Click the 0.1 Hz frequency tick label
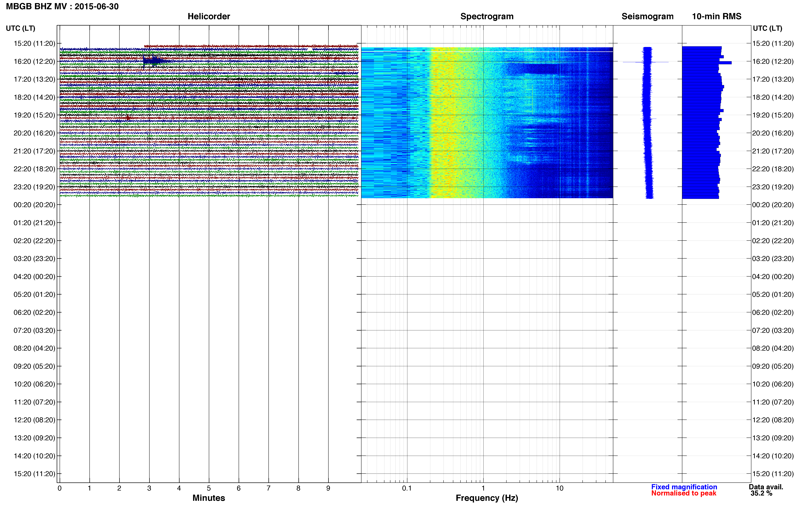812x508 pixels. 407,488
